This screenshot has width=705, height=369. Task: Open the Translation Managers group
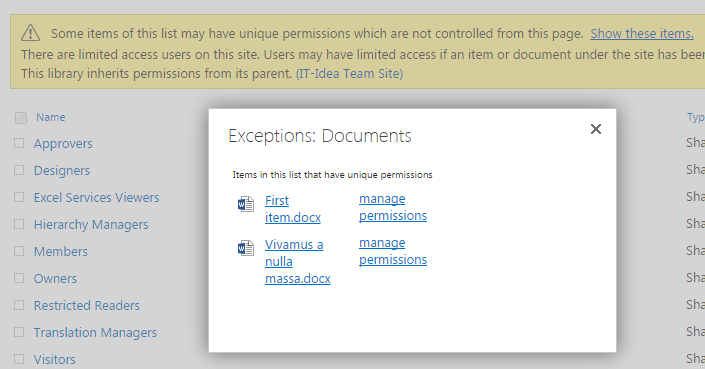(95, 333)
